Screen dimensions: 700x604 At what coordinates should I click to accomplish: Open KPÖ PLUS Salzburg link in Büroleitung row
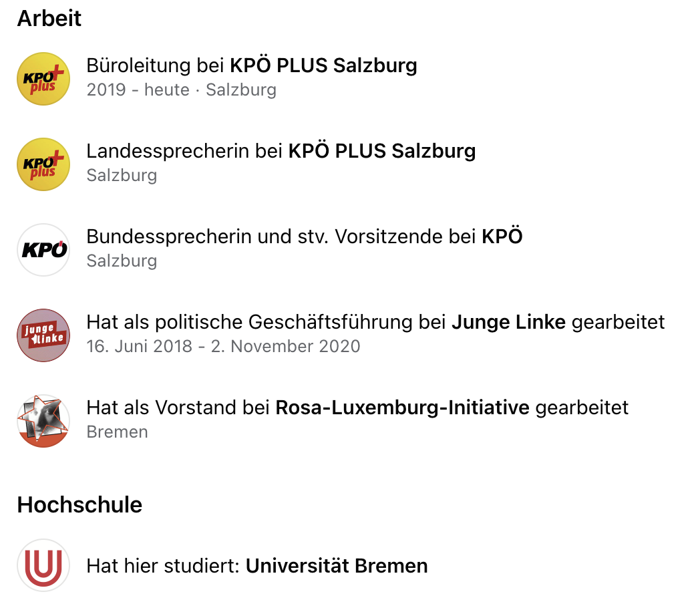[323, 65]
